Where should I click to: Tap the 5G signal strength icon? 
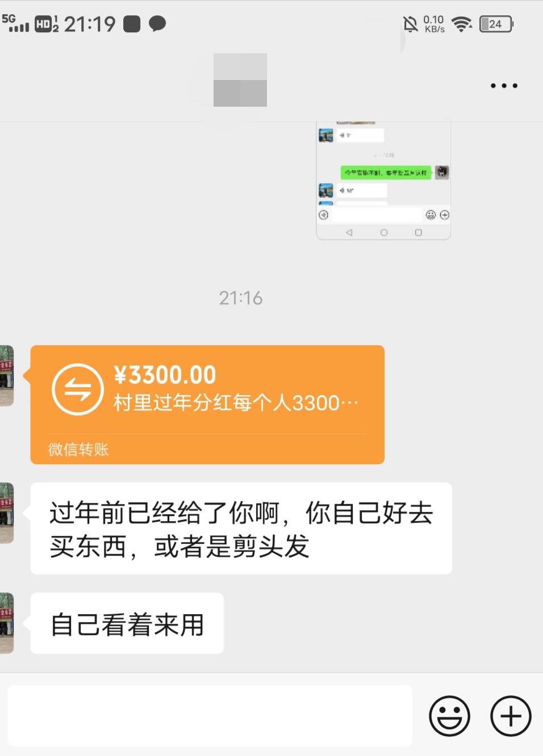15,23
